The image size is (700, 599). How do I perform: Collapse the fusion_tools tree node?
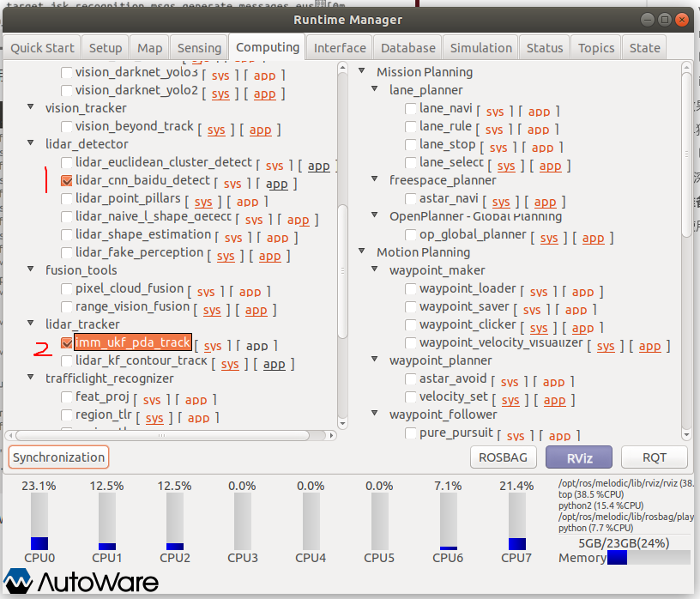tap(31, 269)
